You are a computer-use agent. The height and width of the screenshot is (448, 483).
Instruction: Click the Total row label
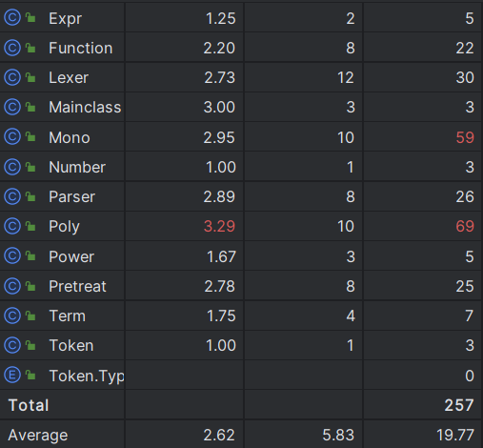29,405
